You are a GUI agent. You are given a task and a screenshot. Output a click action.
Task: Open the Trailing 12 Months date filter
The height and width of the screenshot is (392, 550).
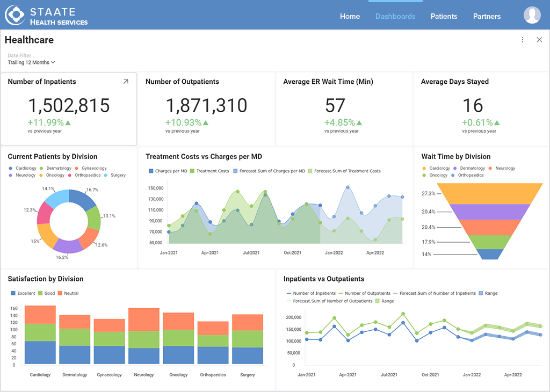coord(31,62)
